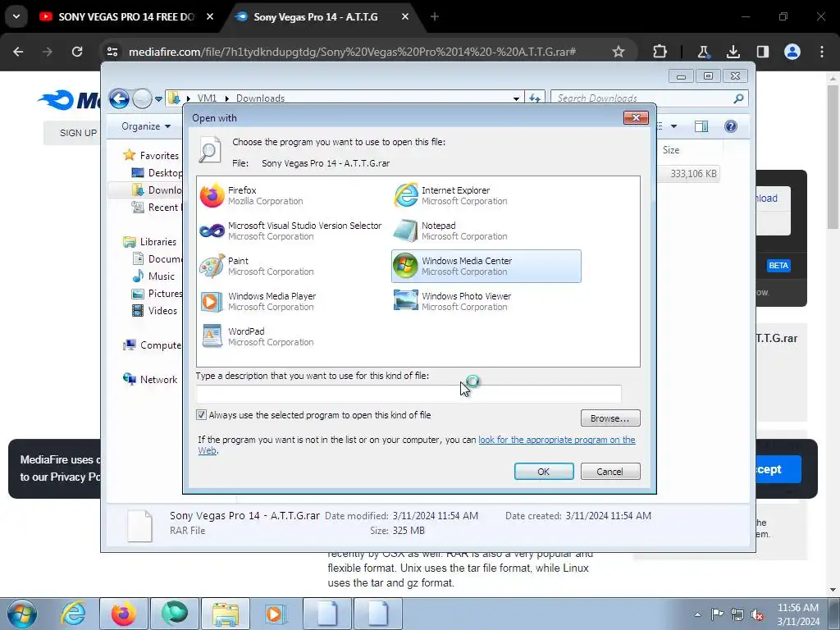Image resolution: width=840 pixels, height=630 pixels.
Task: Open Windows Media Player from taskbar
Action: pyautogui.click(x=276, y=614)
